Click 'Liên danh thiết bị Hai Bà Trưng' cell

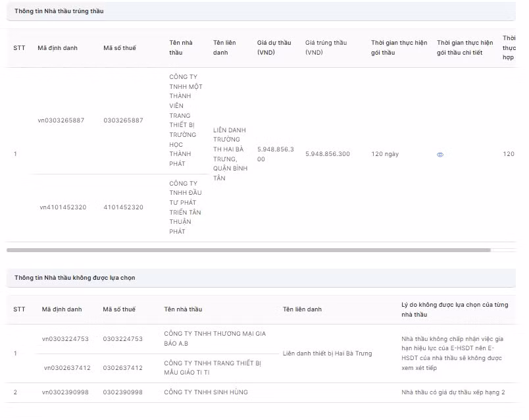pyautogui.click(x=327, y=354)
